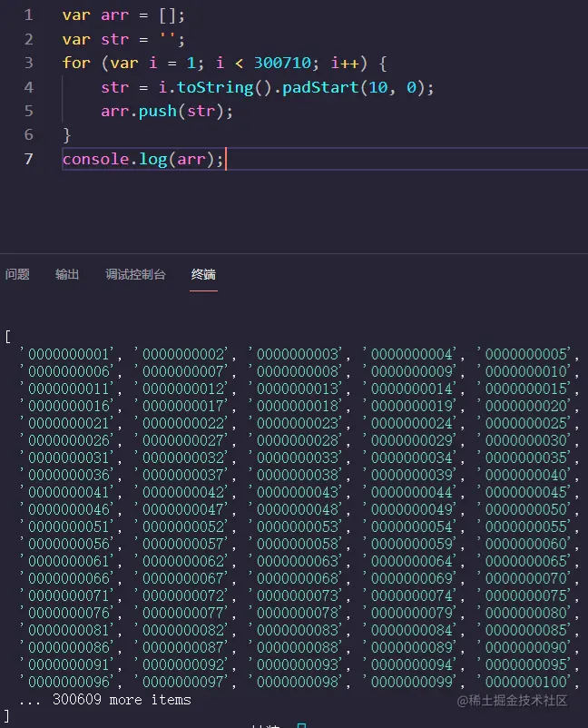Click terminal value '0000000023'
This screenshot has width=588, height=728.
297,423
